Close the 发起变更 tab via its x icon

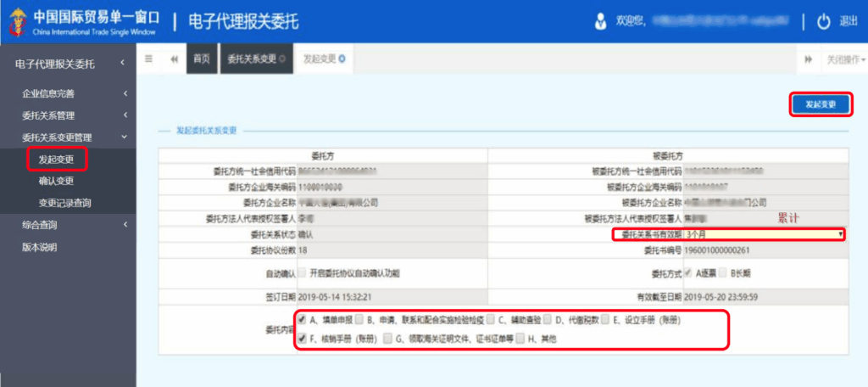(x=342, y=59)
